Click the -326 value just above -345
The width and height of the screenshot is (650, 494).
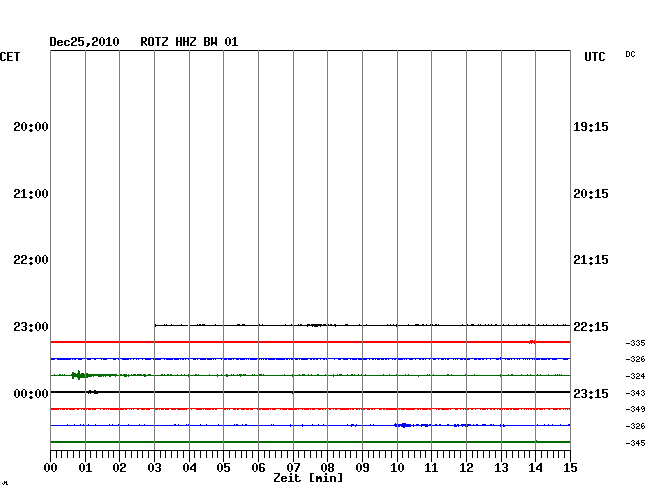pyautogui.click(x=635, y=426)
